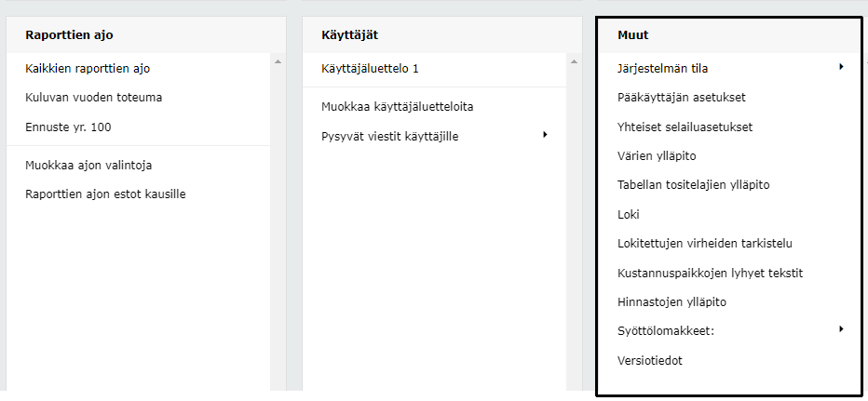Open Lokitettujen virheiden tarkistelu
The width and height of the screenshot is (868, 401).
tap(704, 244)
